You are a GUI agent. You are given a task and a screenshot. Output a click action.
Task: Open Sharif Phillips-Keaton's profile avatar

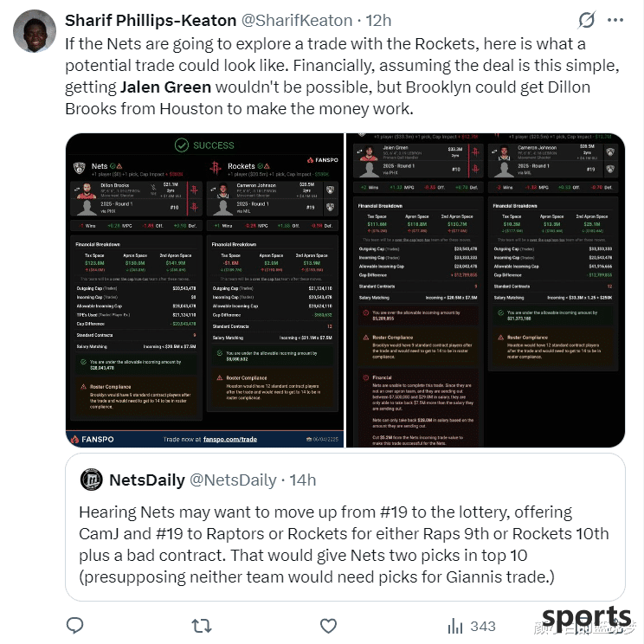coord(35,31)
